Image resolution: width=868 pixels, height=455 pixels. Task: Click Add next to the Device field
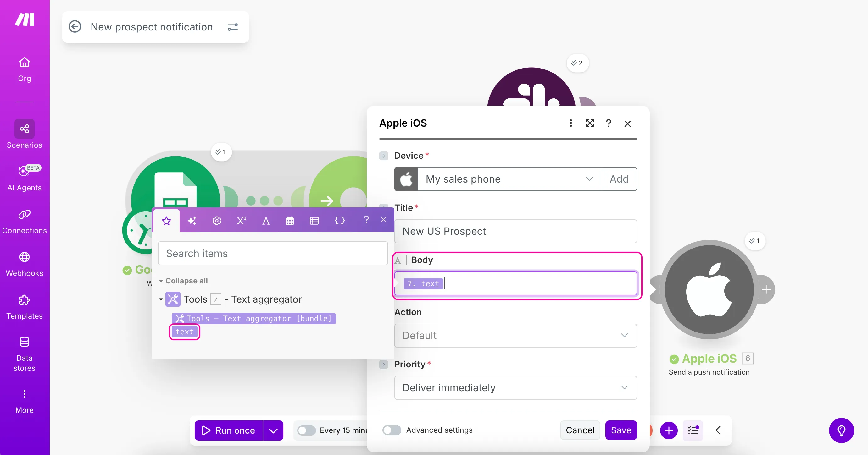619,179
